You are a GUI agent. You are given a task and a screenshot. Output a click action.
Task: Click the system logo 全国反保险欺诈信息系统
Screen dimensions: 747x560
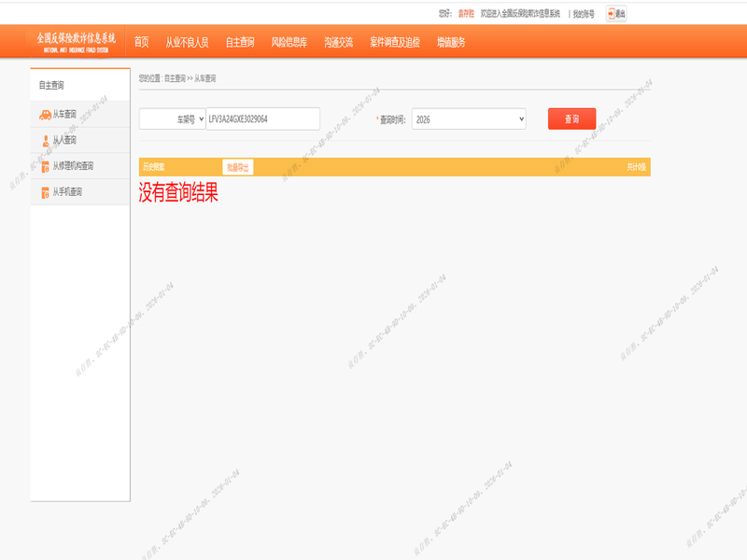(77, 41)
